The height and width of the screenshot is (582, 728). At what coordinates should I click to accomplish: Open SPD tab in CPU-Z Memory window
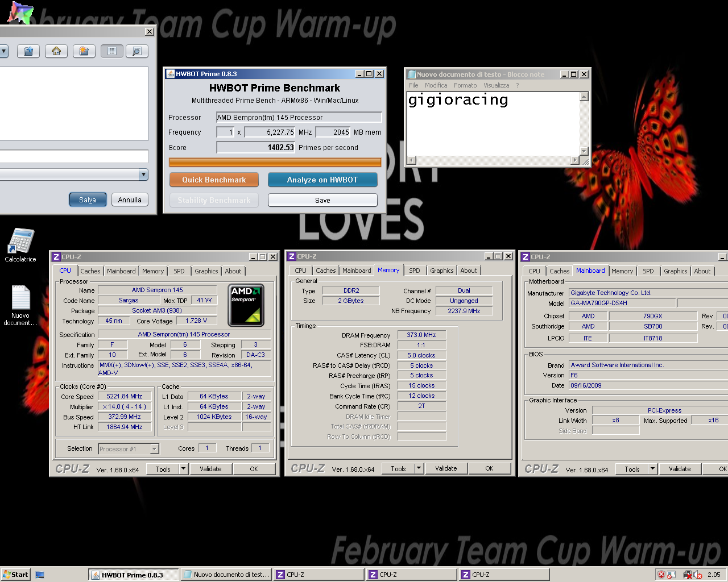[x=415, y=271]
